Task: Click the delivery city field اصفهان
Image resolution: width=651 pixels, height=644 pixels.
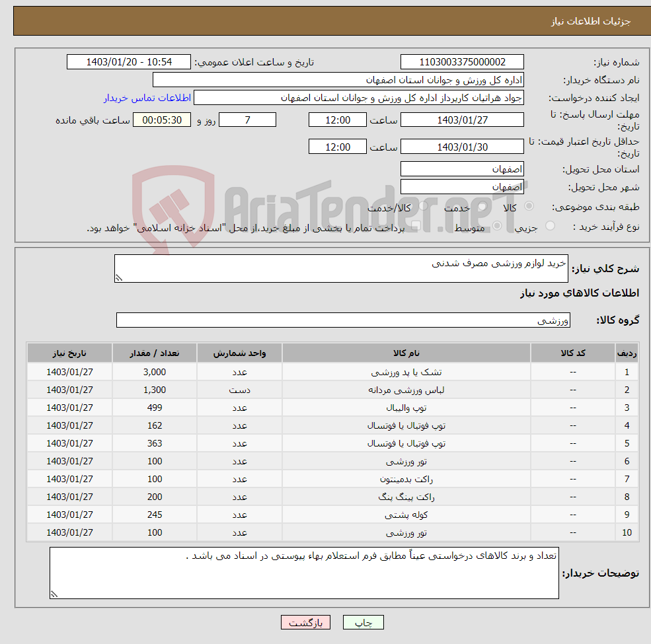Action: click(462, 187)
